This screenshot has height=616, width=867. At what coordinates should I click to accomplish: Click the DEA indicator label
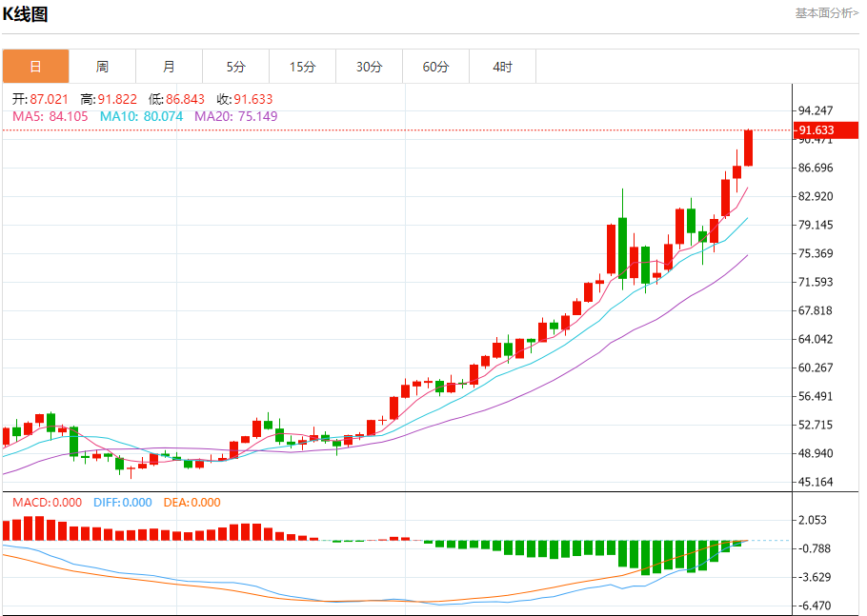(192, 502)
